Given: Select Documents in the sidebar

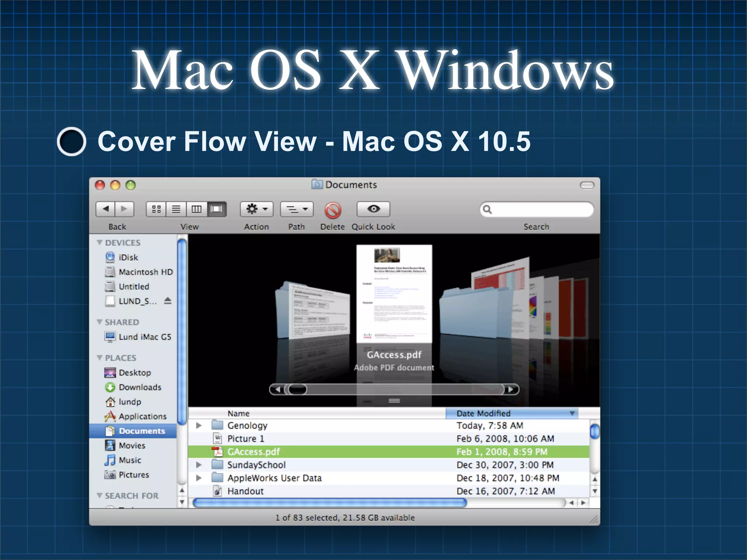Looking at the screenshot, I should (x=133, y=431).
